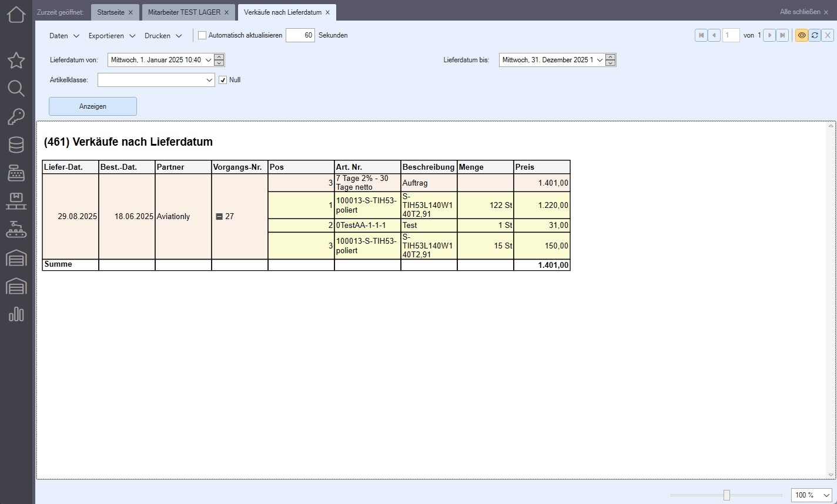Collapse Vorgangs-Nr. 27 group
The height and width of the screenshot is (504, 837).
tap(219, 217)
